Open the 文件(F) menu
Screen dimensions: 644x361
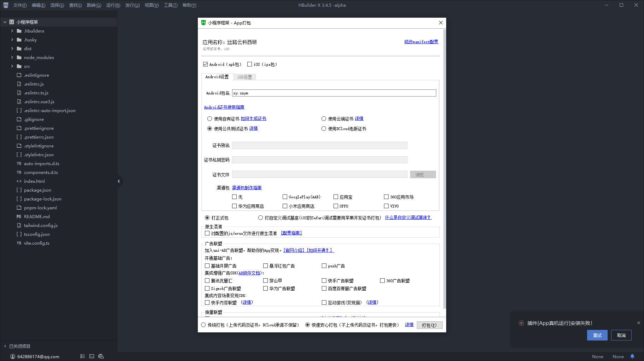pos(20,5)
